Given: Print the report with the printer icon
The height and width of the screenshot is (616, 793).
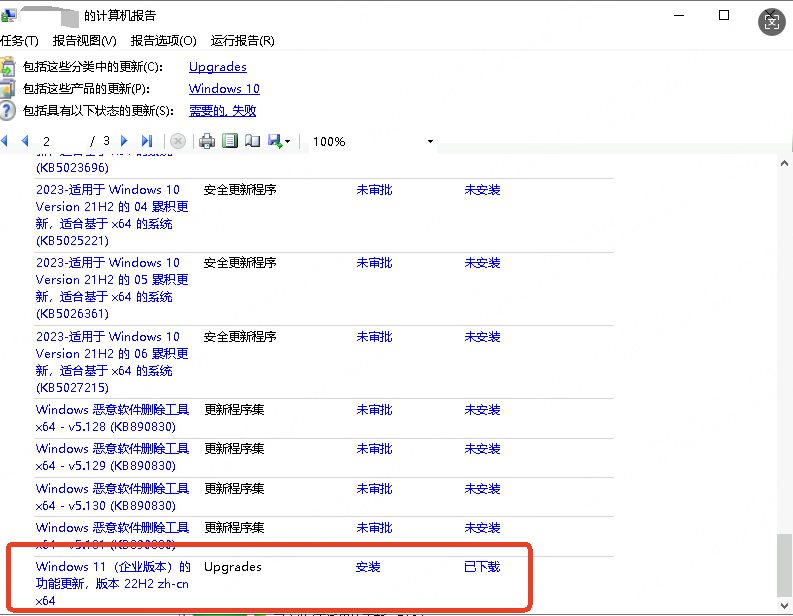Looking at the screenshot, I should tap(207, 141).
